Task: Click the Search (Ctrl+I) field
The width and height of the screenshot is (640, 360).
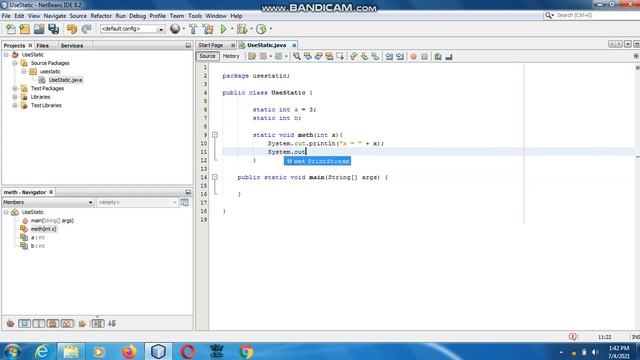Action: pyautogui.click(x=596, y=15)
